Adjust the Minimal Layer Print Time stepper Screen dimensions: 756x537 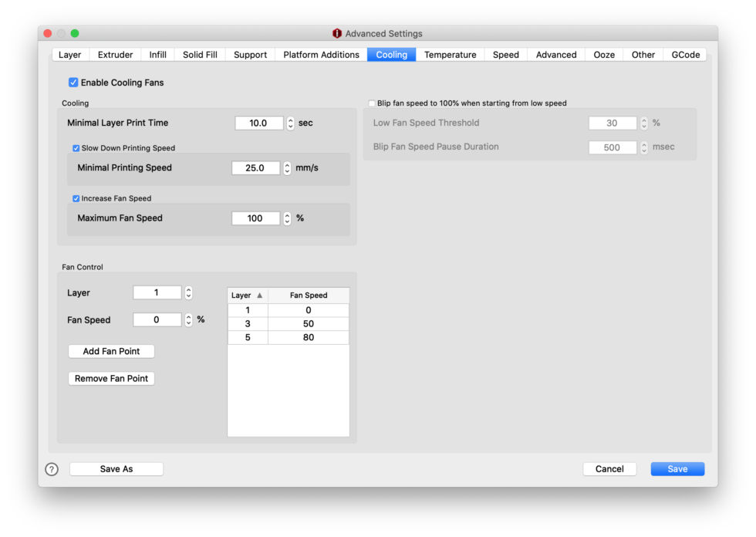tap(290, 123)
